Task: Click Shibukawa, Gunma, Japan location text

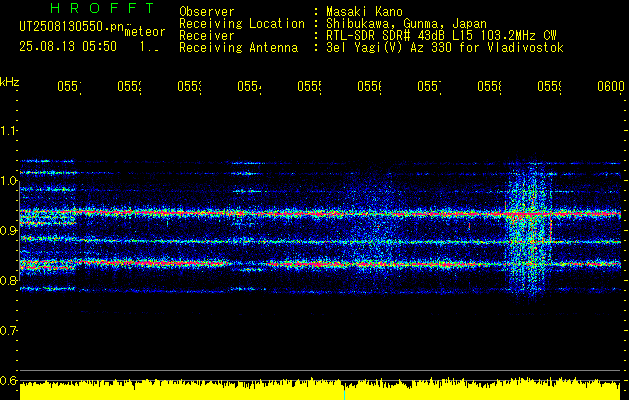Action: tap(406, 24)
